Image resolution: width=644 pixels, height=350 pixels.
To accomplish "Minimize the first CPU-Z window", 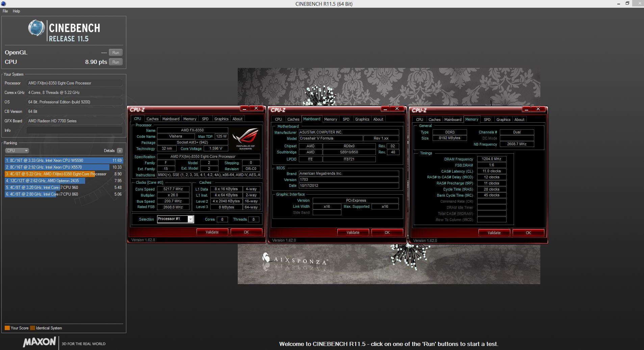I will [244, 108].
